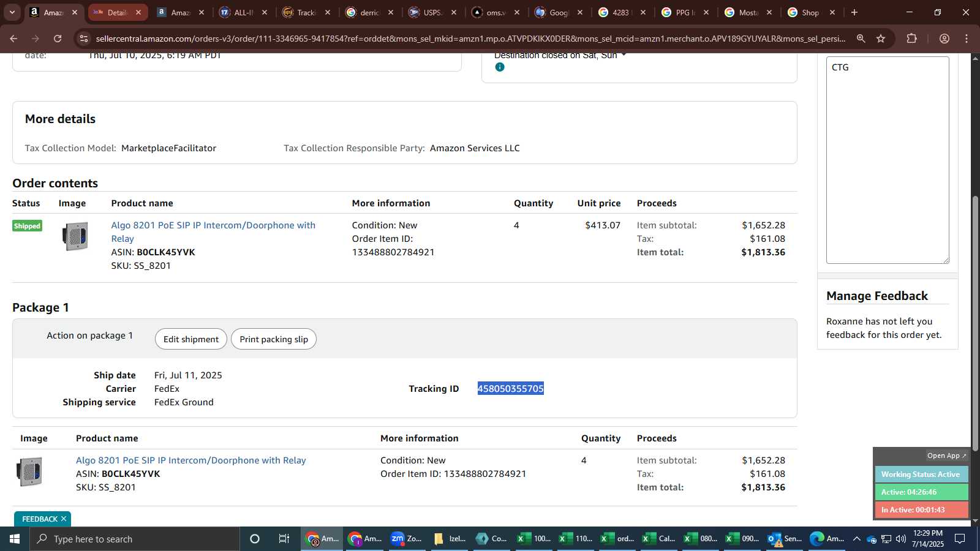This screenshot has width=980, height=551.
Task: Click the Edit shipment button
Action: click(x=191, y=339)
